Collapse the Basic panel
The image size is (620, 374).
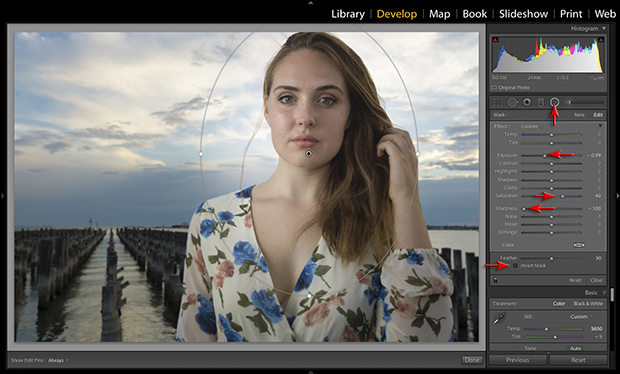(604, 293)
